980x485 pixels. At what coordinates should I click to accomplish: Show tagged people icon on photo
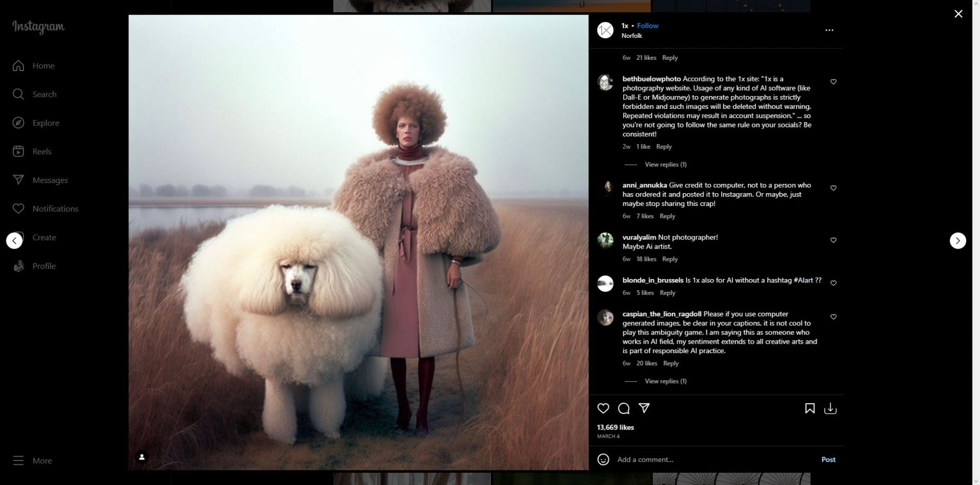[142, 457]
